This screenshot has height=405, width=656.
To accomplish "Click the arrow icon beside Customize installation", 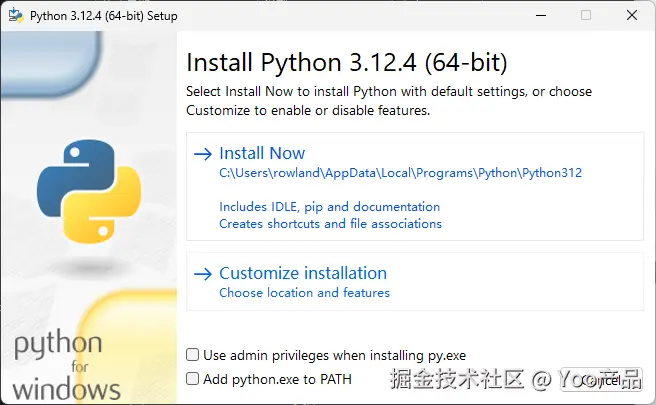I will pyautogui.click(x=203, y=274).
